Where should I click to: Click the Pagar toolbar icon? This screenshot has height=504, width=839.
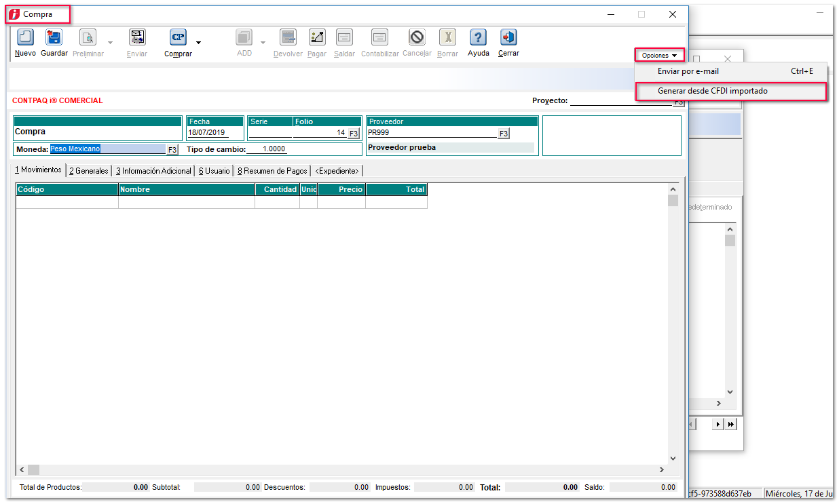coord(317,37)
